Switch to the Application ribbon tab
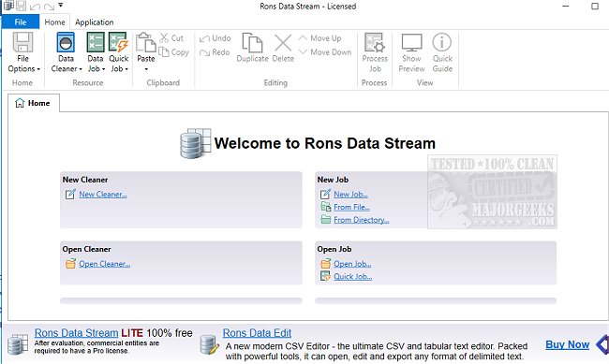Screen dimensions: 609x364 click(95, 22)
